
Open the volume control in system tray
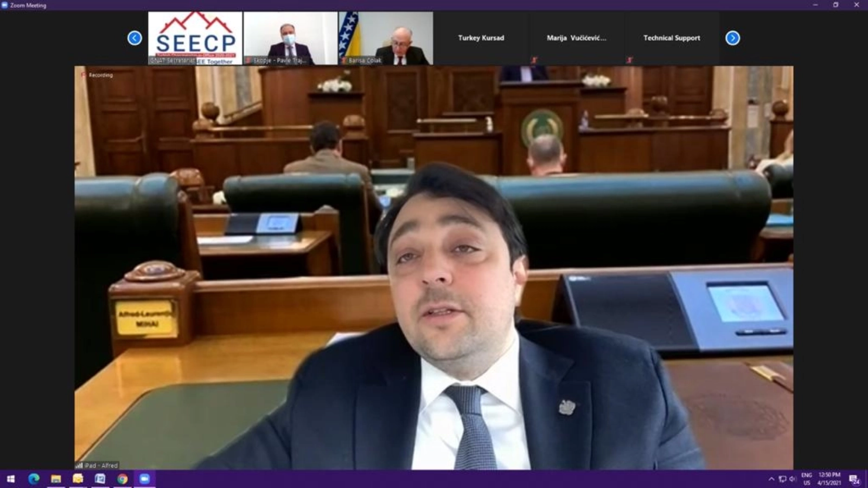coord(793,479)
